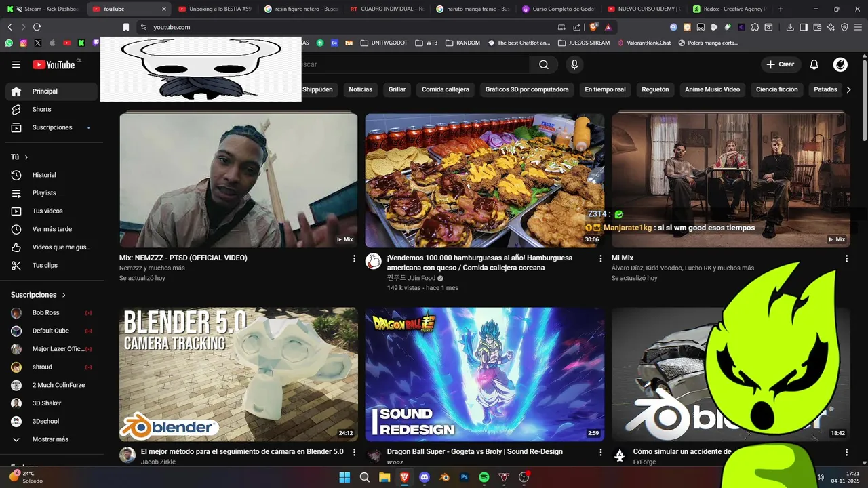The width and height of the screenshot is (868, 488).
Task: Select the Comida callejera filter chip
Action: 446,89
